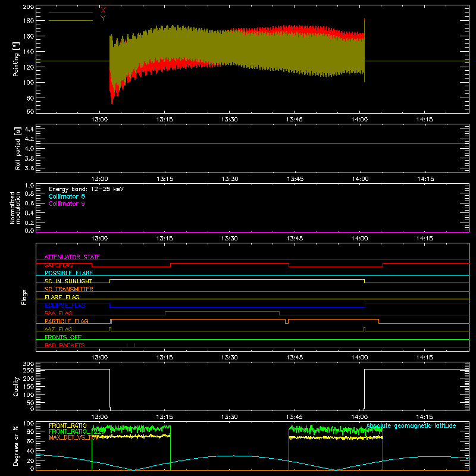The width and height of the screenshot is (476, 476).
Task: Click the raised SAA_FLAG segment
Action: [x=222, y=311]
